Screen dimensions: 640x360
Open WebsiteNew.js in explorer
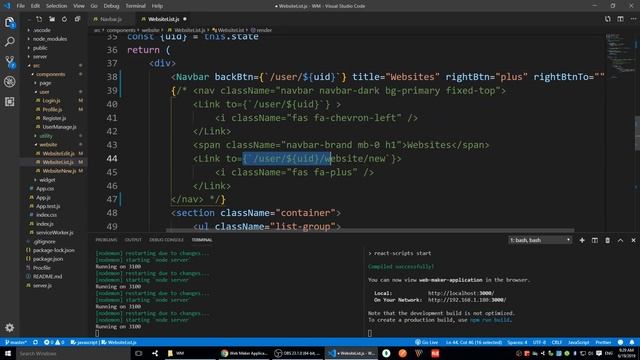(59, 171)
